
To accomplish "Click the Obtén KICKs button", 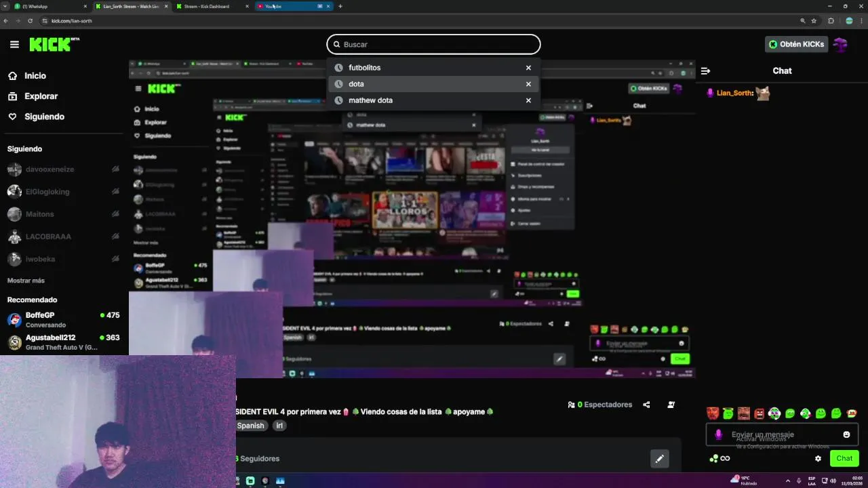I will 796,44.
